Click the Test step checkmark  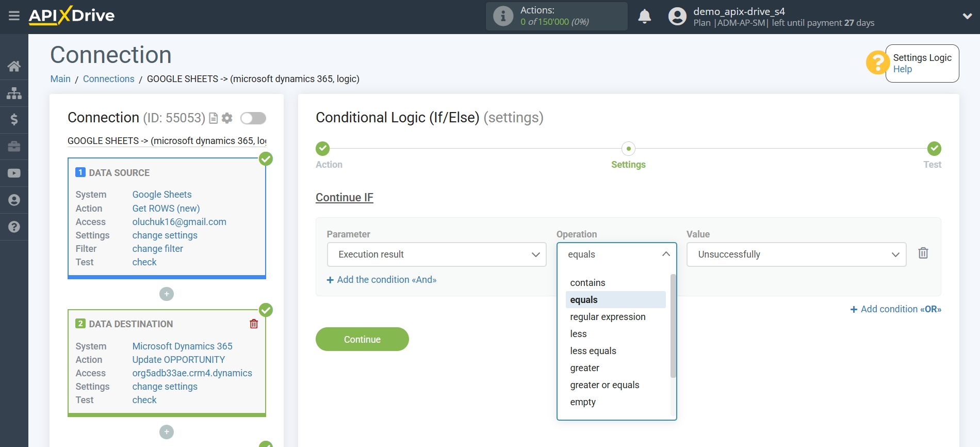tap(934, 149)
